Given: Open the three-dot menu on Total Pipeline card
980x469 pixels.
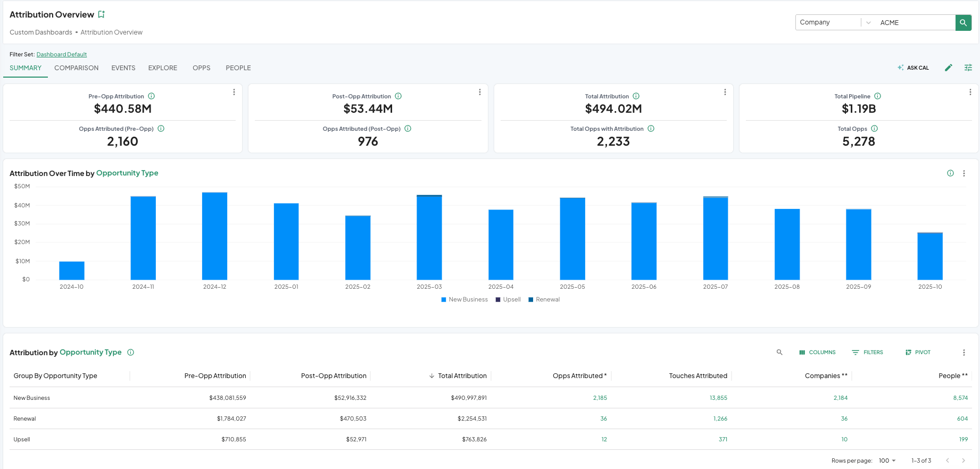Looking at the screenshot, I should (970, 92).
